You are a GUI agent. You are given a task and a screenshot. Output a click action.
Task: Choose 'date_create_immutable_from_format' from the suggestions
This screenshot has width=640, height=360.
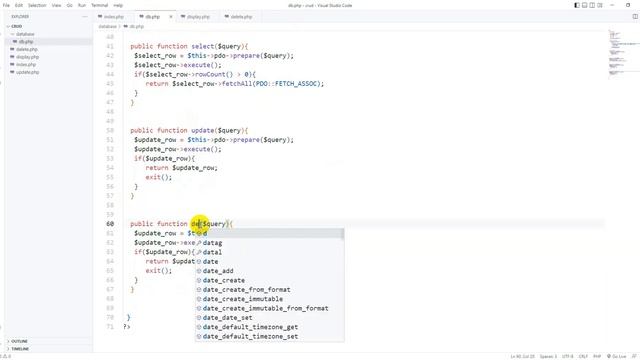click(269, 309)
